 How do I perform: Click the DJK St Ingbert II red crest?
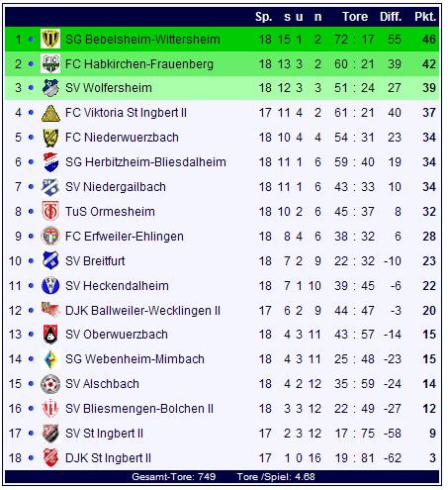pyautogui.click(x=50, y=458)
